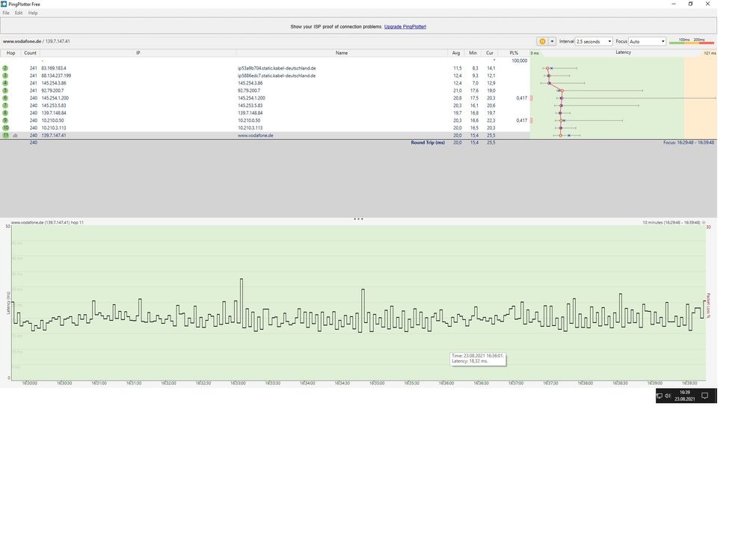Click hostname ip5886edc7.static.kabel-deutschland.de
This screenshot has width=747, height=560.
coord(277,76)
